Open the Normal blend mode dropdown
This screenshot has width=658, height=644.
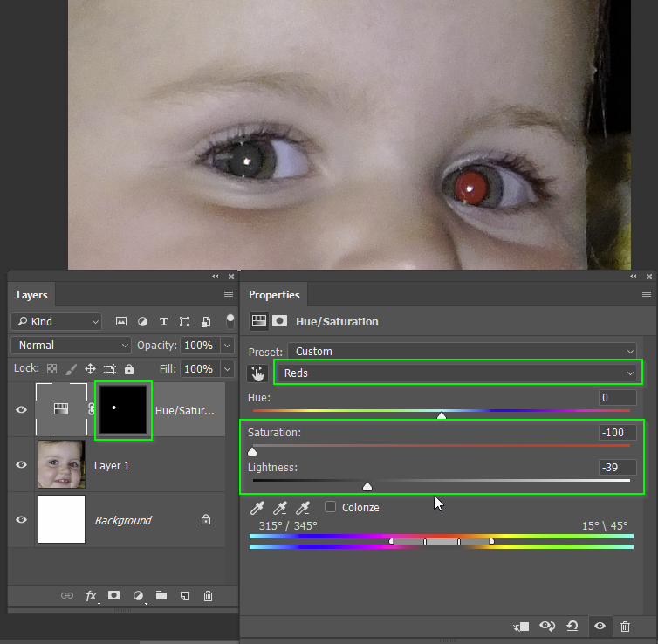click(71, 346)
